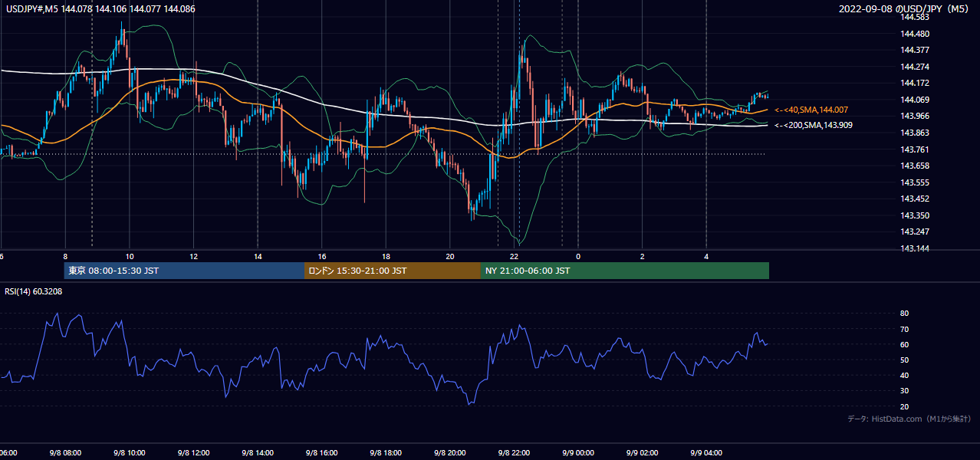Click hour label 14 under the price chart
Image resolution: width=980 pixels, height=460 pixels.
tap(258, 257)
